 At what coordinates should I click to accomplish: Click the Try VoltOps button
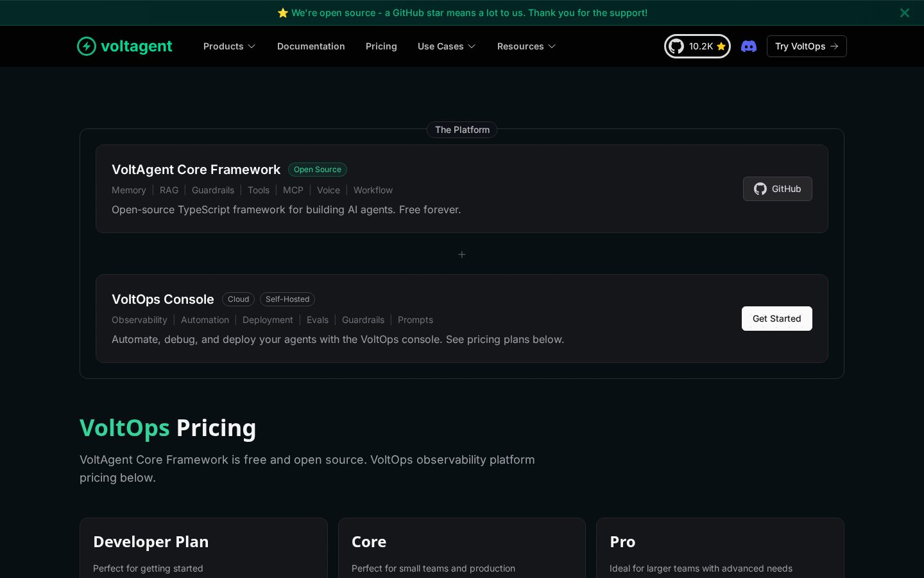(807, 46)
